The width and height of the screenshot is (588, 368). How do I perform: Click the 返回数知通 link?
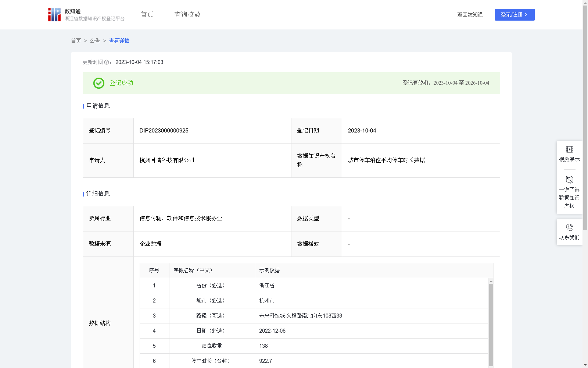pos(470,15)
